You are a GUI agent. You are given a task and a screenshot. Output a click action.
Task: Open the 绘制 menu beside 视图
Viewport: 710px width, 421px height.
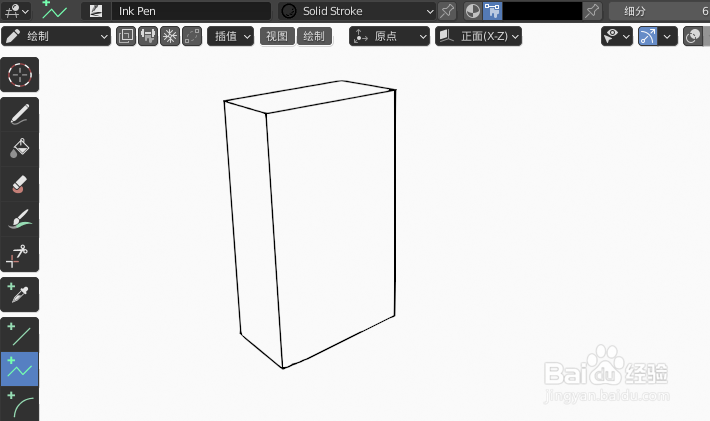314,36
